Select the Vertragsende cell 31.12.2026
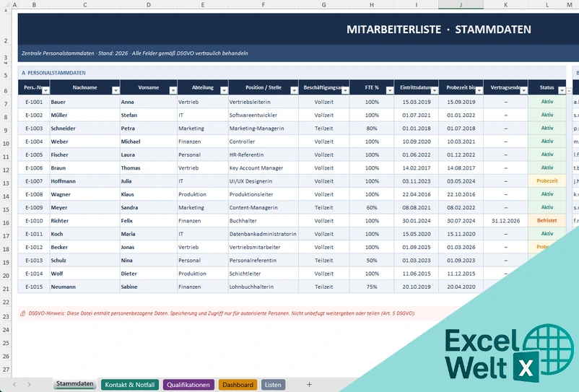 (505, 221)
